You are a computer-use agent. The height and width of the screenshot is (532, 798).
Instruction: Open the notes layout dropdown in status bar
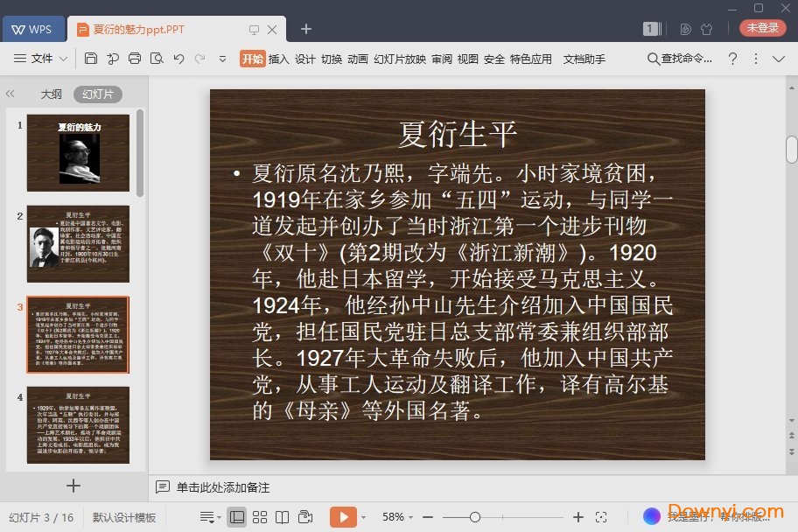click(x=210, y=517)
